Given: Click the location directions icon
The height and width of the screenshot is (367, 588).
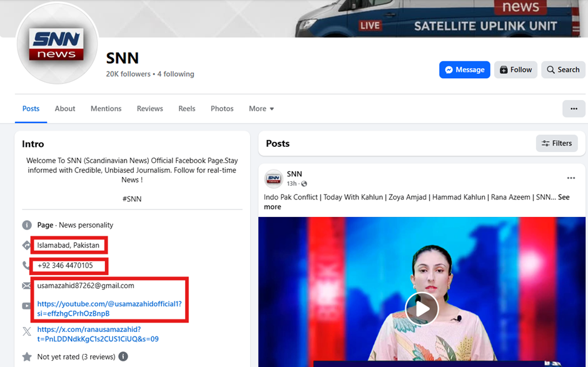Looking at the screenshot, I should point(27,246).
